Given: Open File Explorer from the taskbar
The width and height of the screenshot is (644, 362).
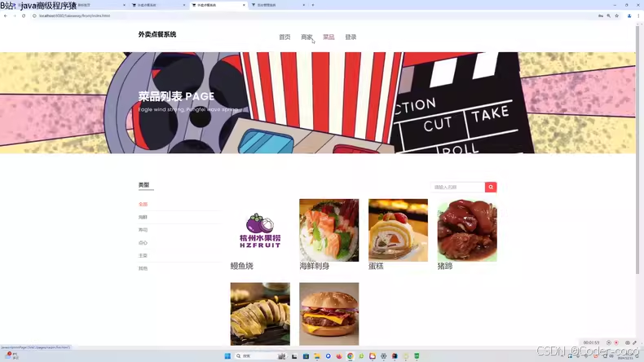Looking at the screenshot, I should pyautogui.click(x=317, y=355).
